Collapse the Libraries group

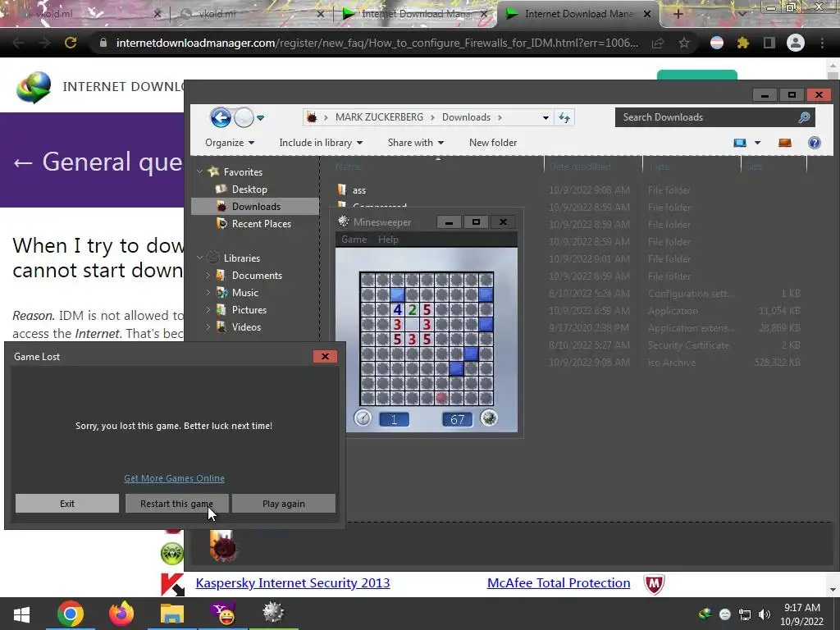point(200,258)
